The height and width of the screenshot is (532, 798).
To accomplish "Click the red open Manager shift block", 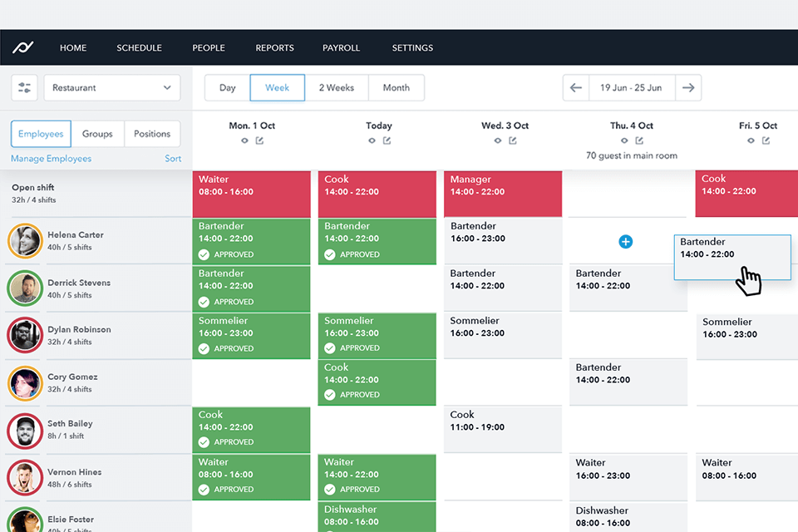I will 502,194.
